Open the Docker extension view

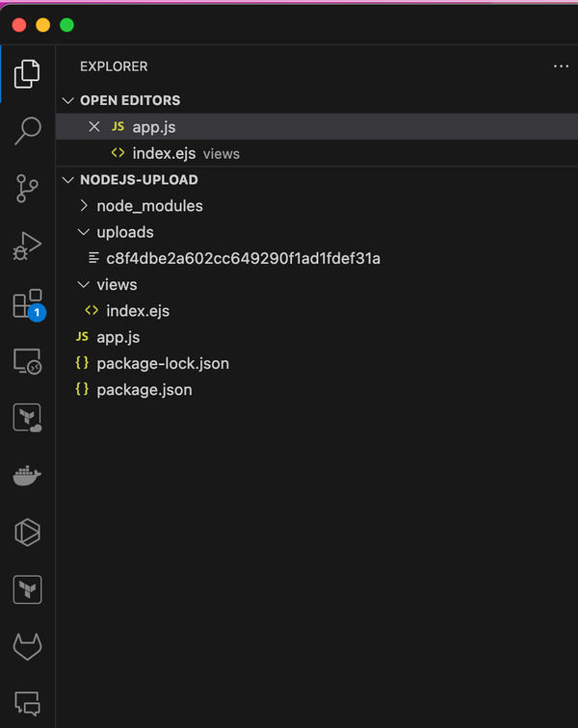[27, 475]
